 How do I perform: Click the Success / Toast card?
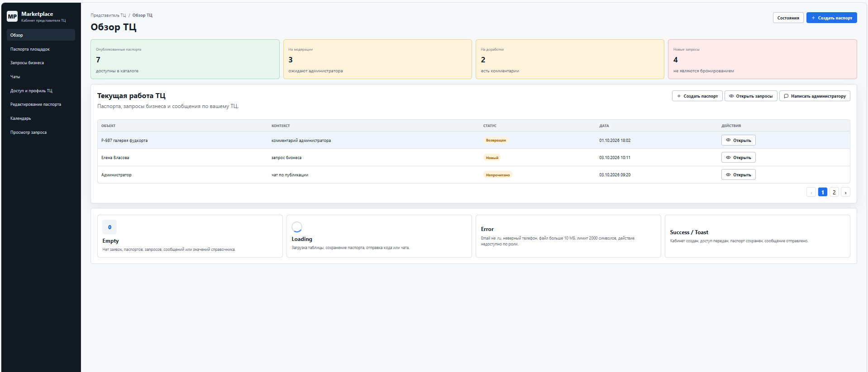pyautogui.click(x=757, y=236)
